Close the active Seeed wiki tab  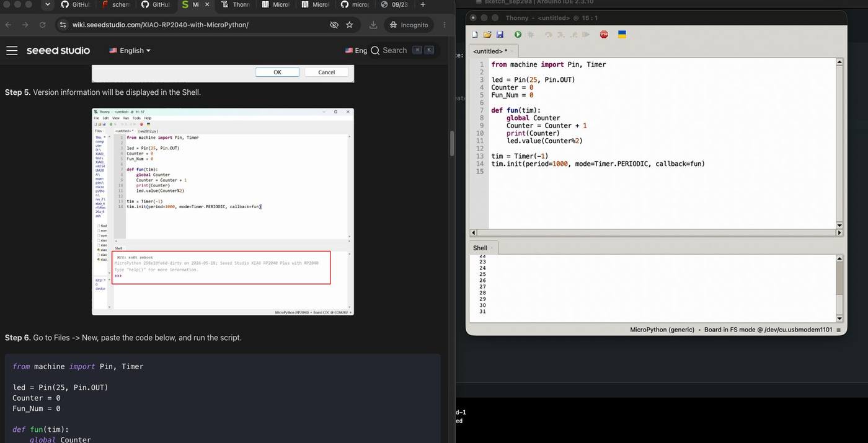(207, 4)
